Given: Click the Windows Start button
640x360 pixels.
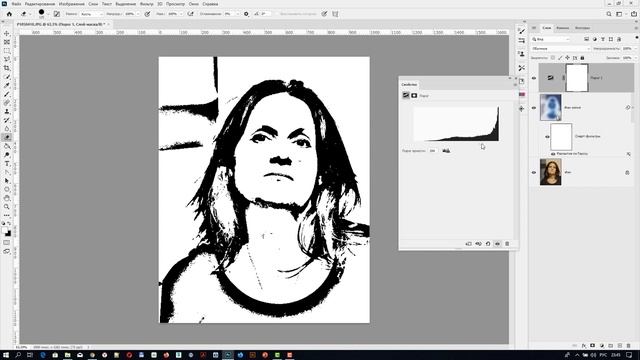Looking at the screenshot, I should coord(6,355).
